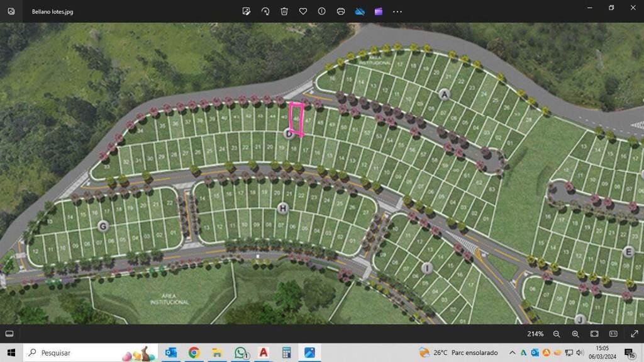Fit the image to window
The height and width of the screenshot is (362, 644).
tap(594, 334)
